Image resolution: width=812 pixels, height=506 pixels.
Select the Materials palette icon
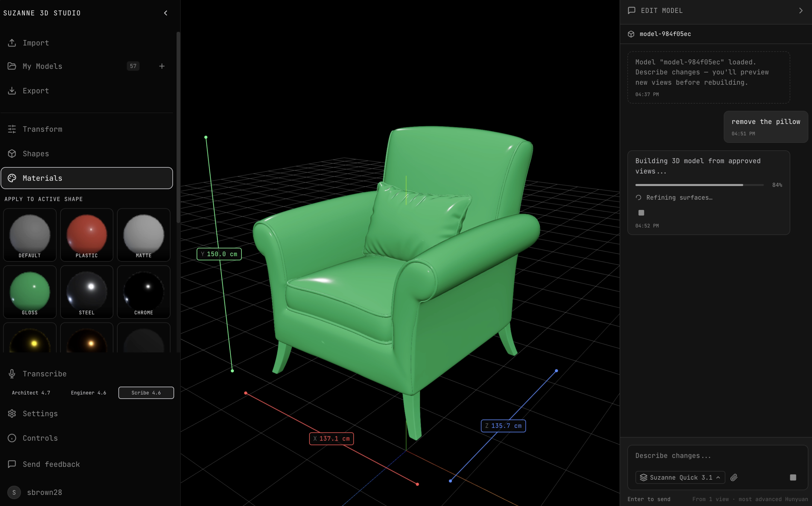coord(12,178)
